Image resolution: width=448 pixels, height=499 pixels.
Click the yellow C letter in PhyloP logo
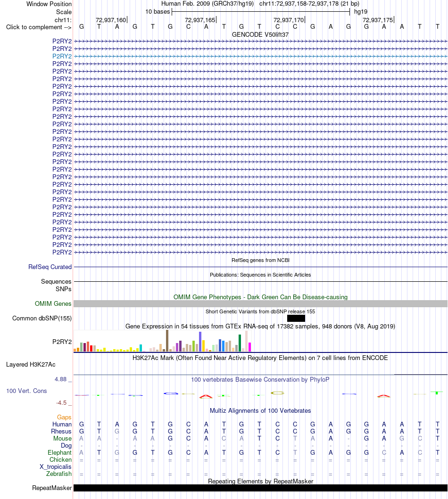(277, 393)
